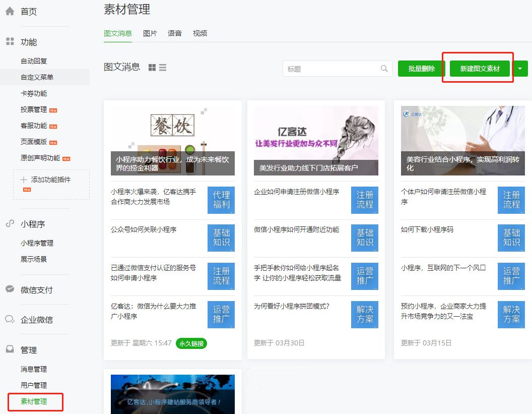Open 小程序管理 in the sidebar
The image size is (532, 414).
[37, 243]
